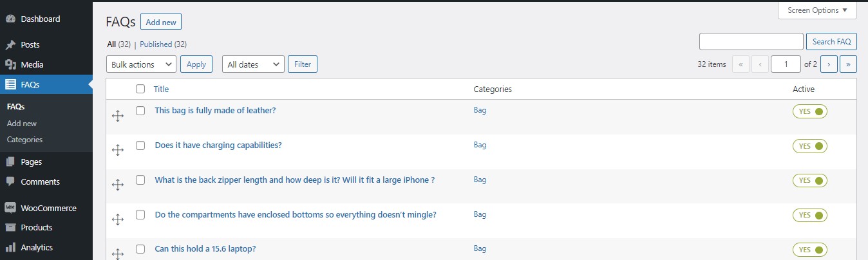The height and width of the screenshot is (260, 868).
Task: Click the Comments speech bubble icon
Action: (10, 182)
